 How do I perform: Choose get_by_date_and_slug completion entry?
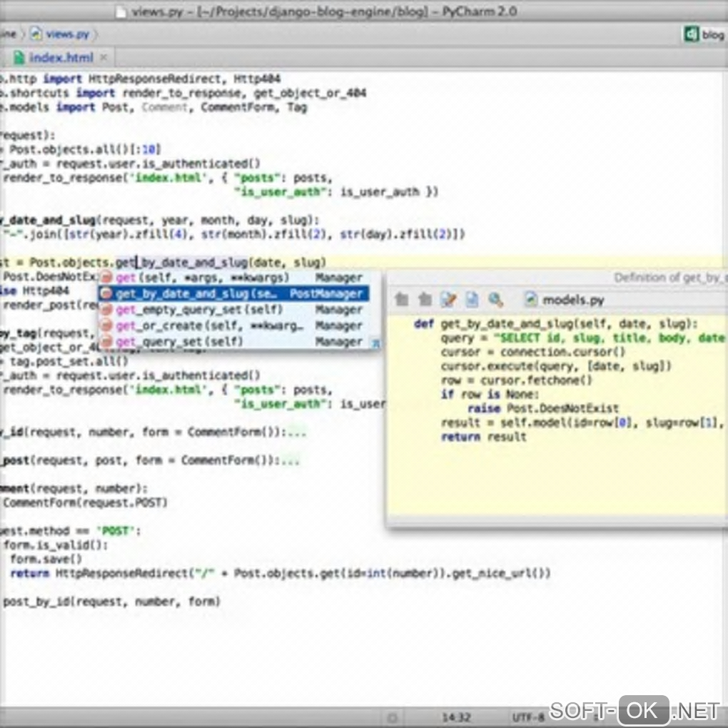coord(234,293)
